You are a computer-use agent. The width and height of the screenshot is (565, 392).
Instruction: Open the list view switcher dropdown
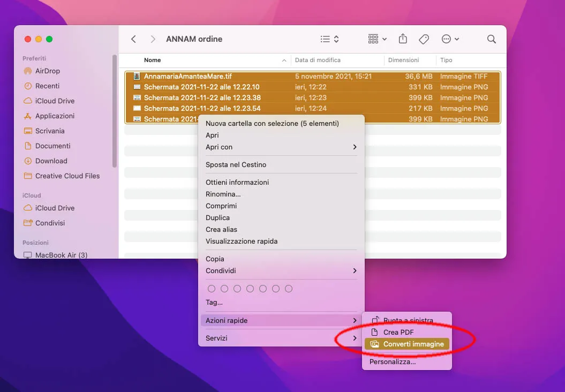pos(329,39)
